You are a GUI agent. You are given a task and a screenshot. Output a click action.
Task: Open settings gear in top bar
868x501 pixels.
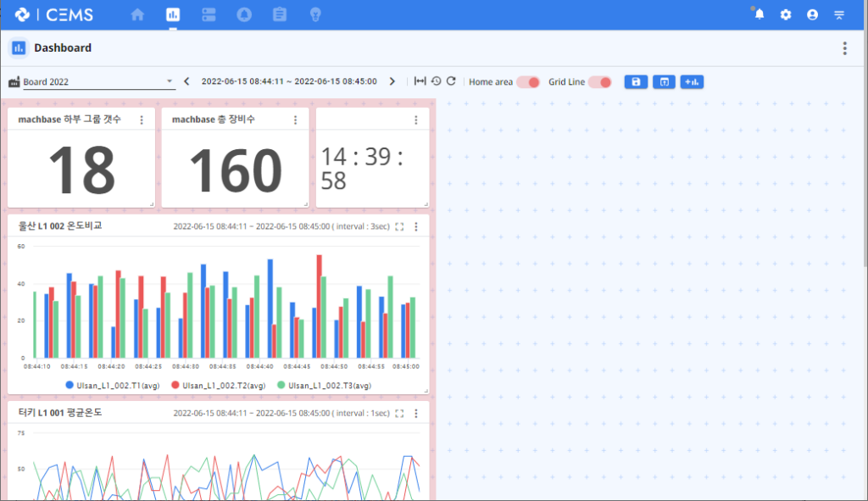[x=786, y=14]
